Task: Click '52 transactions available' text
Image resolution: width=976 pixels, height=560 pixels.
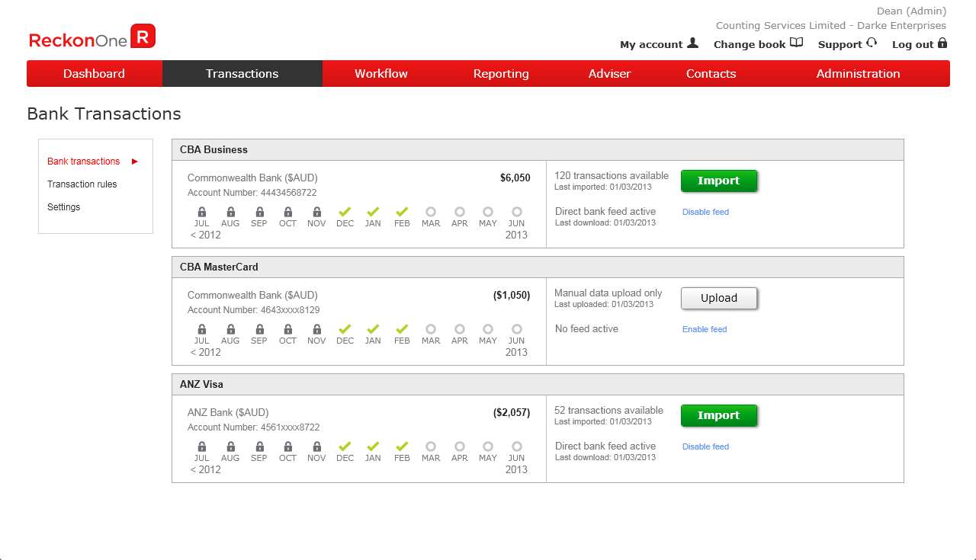Action: click(608, 410)
